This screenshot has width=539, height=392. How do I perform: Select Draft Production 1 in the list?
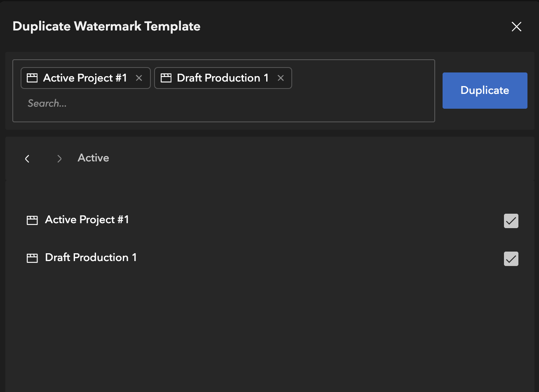click(x=91, y=258)
